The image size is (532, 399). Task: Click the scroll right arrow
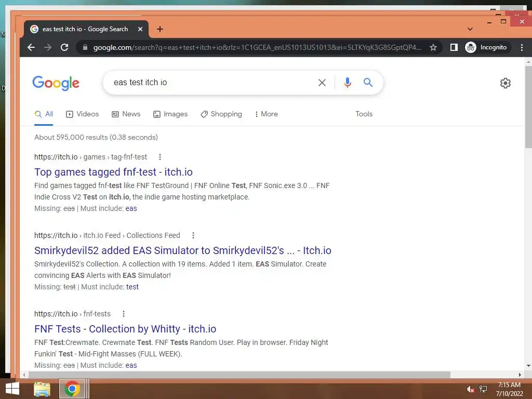(520, 375)
